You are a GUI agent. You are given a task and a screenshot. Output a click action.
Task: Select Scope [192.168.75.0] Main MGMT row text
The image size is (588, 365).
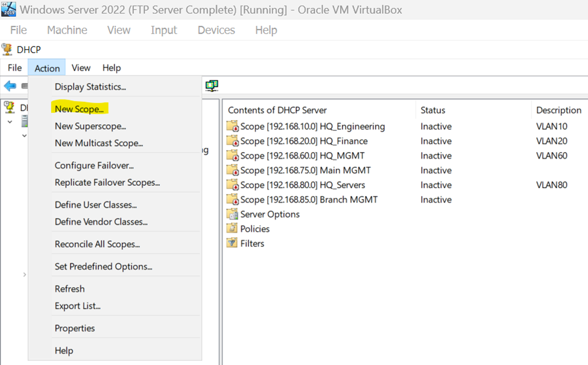306,170
